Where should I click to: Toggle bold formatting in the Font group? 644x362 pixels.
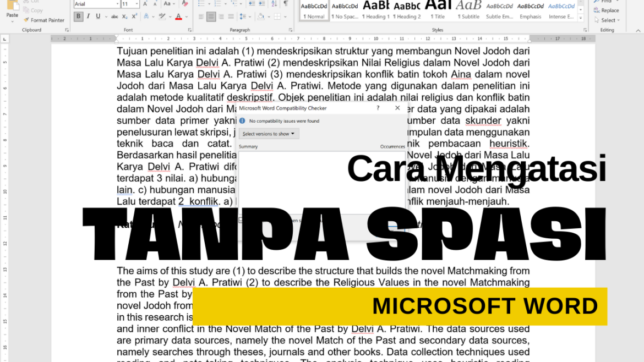pyautogui.click(x=78, y=16)
